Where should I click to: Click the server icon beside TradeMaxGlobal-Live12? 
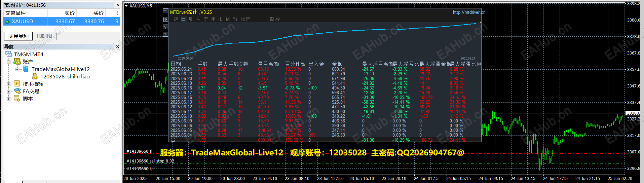(26, 69)
